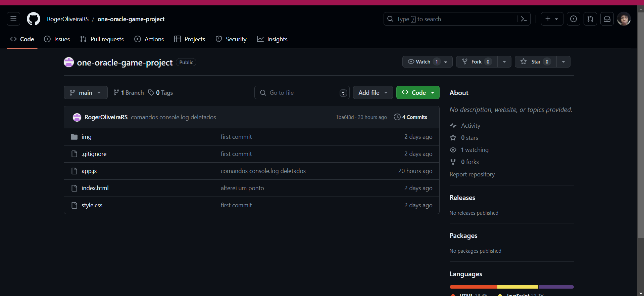The height and width of the screenshot is (296, 644).
Task: Click the branch icon next to 1 Branch
Action: click(x=116, y=92)
